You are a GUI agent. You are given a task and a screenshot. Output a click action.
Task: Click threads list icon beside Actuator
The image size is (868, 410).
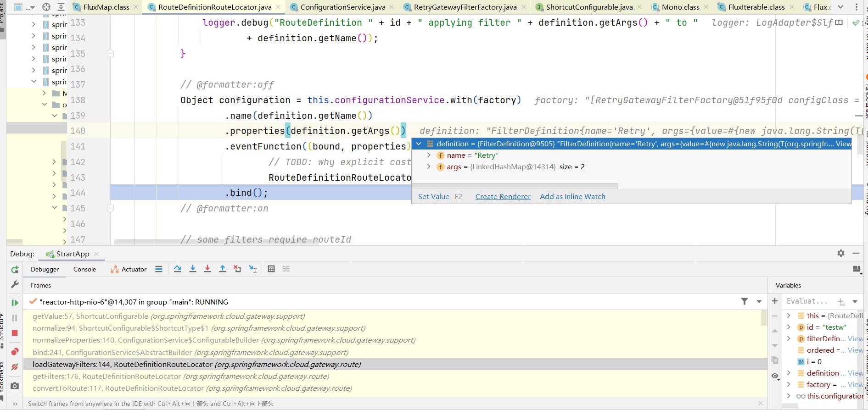159,269
